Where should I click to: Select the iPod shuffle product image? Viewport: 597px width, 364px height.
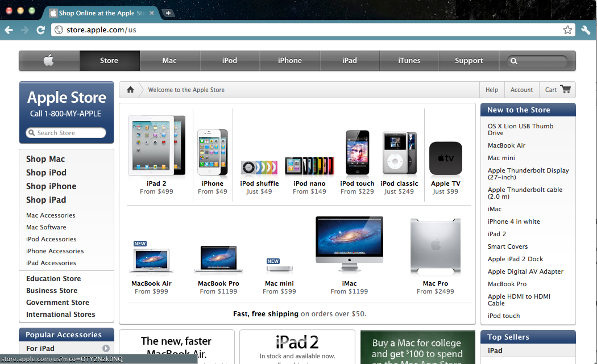coord(259,168)
